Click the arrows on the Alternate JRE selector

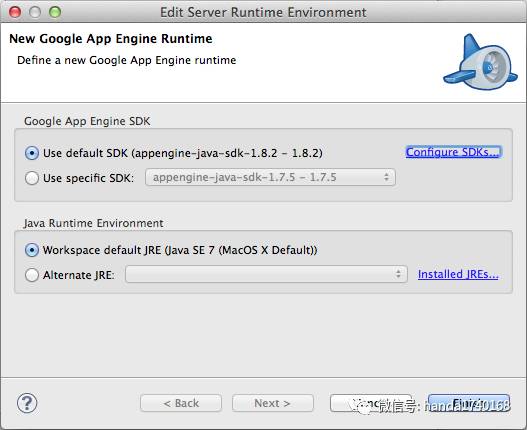click(398, 274)
